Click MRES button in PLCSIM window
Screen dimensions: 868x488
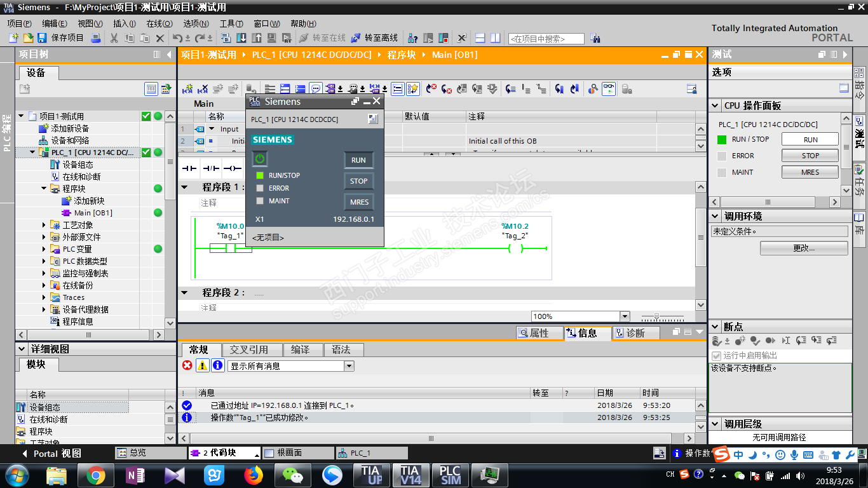(358, 203)
